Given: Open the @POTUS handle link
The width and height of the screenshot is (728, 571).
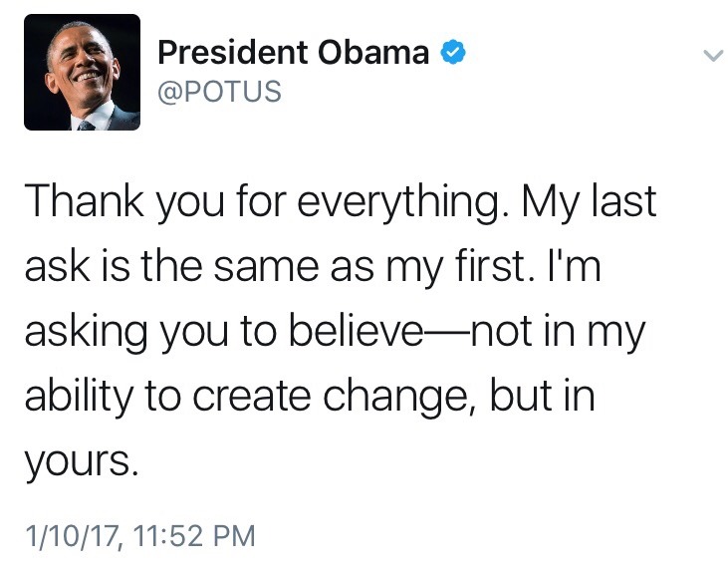Looking at the screenshot, I should 219,92.
